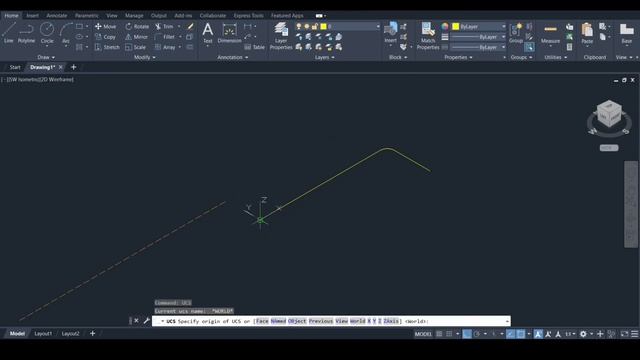
Task: Open the Parametric ribbon tab
Action: (x=87, y=16)
